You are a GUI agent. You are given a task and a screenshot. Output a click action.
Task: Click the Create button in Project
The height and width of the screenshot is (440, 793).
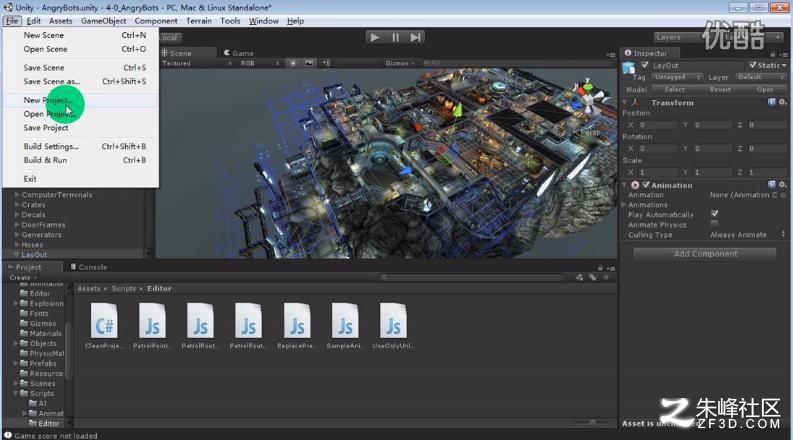22,278
